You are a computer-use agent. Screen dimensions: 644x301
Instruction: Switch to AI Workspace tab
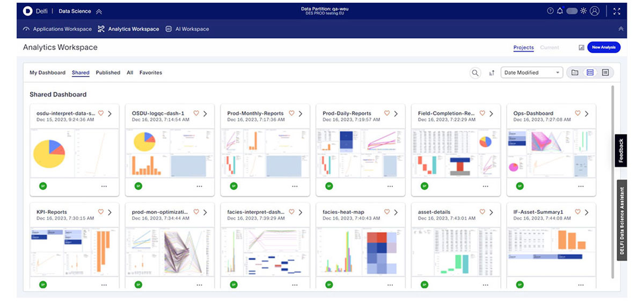[x=187, y=29]
